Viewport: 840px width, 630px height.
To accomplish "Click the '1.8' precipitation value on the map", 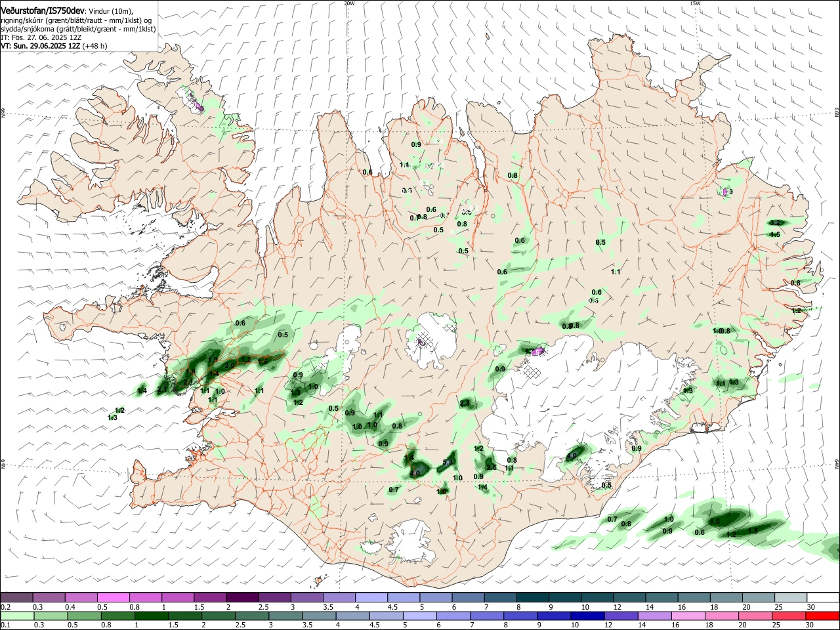I will [x=442, y=492].
